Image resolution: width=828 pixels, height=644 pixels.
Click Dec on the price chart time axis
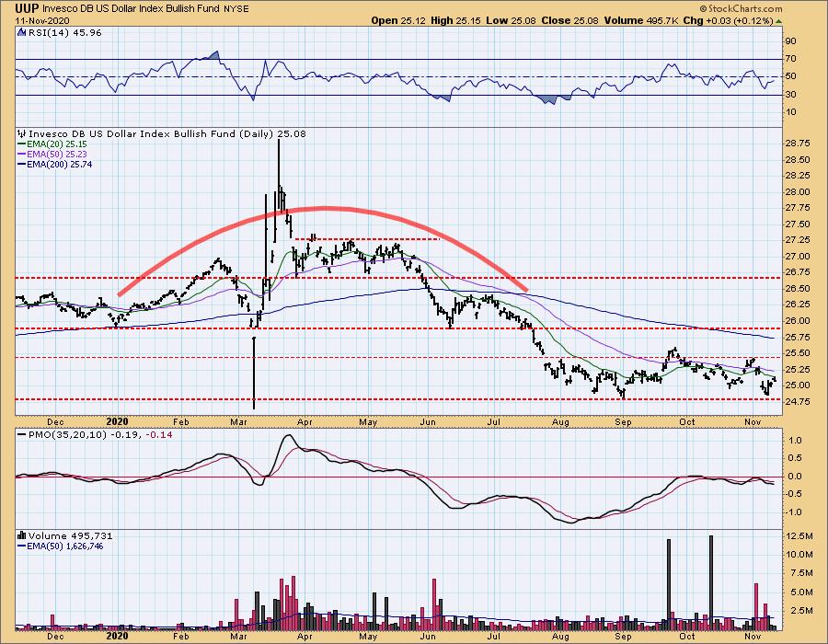pyautogui.click(x=55, y=421)
